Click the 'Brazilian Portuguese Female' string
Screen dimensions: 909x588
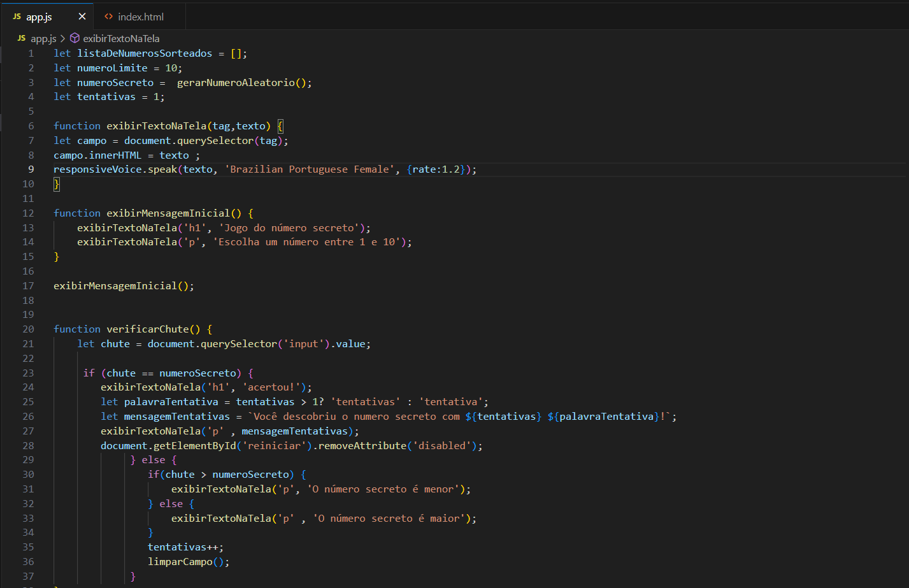310,169
